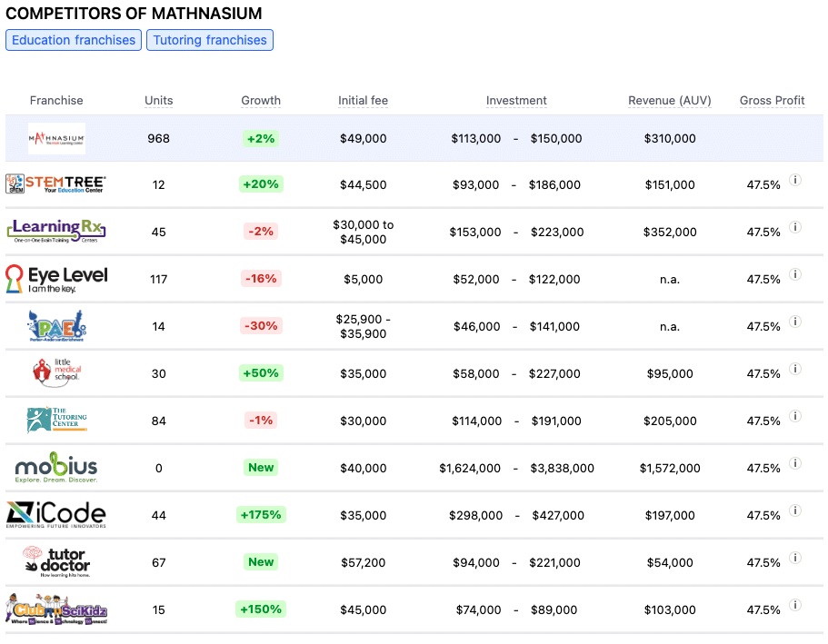
Task: Click the info icon in iCode row
Action: 795,510
